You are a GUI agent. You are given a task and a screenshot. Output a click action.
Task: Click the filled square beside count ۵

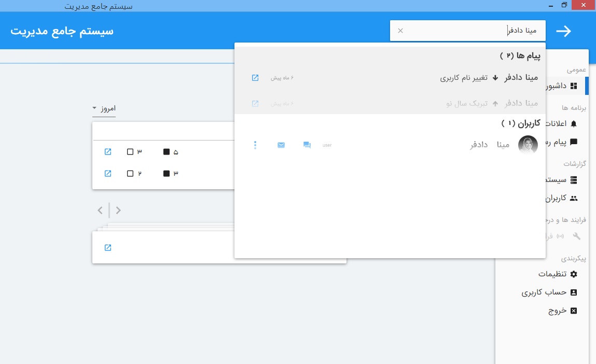167,152
